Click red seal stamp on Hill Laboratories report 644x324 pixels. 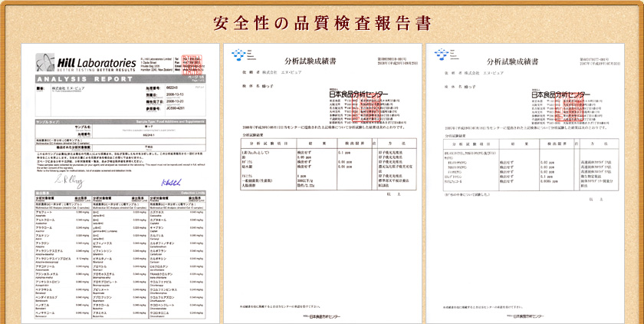(x=198, y=64)
